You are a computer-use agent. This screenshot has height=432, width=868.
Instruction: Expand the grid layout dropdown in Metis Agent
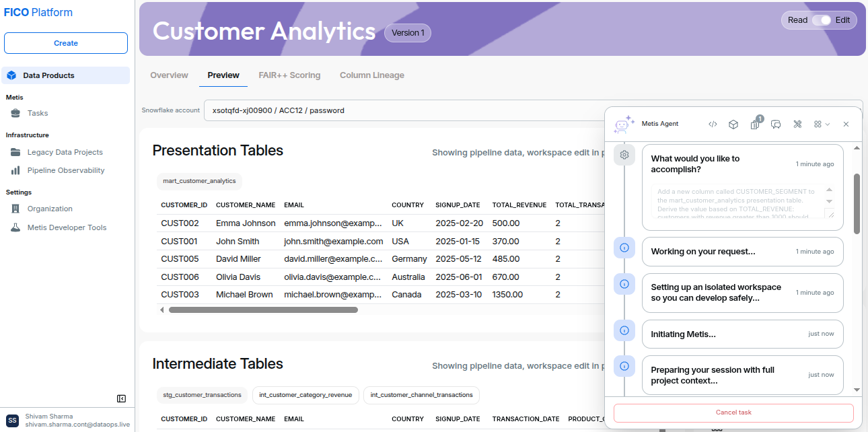(x=822, y=124)
